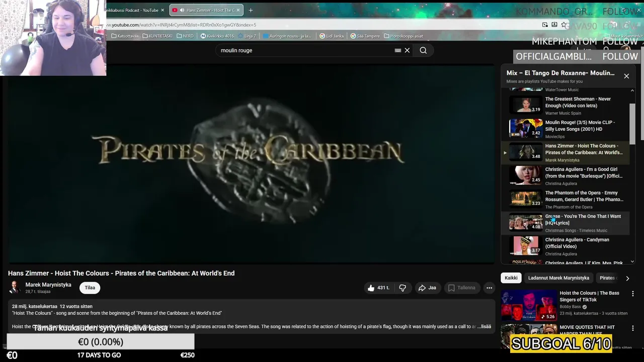Open options menu for Bass Singers video

click(633, 294)
